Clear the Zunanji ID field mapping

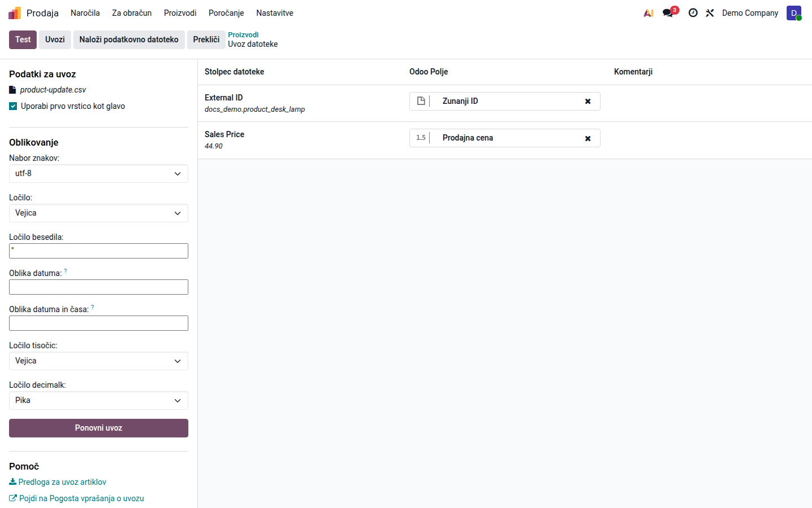(588, 102)
